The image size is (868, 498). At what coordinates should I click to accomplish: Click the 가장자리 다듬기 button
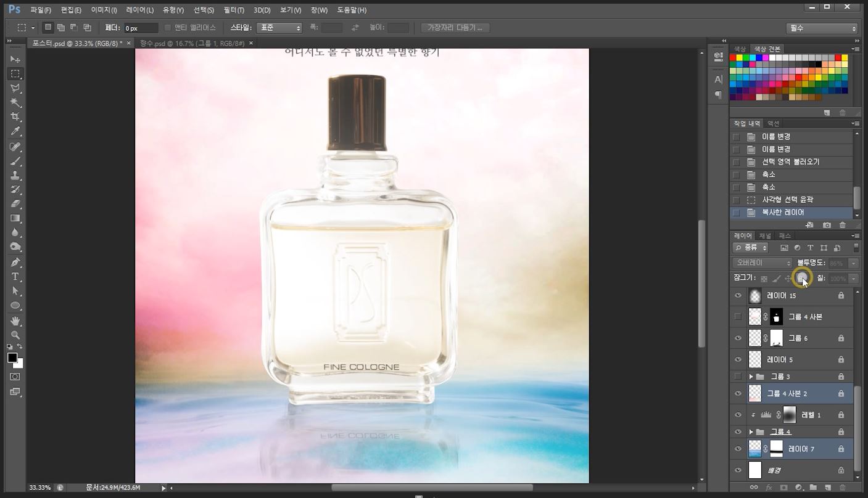455,28
